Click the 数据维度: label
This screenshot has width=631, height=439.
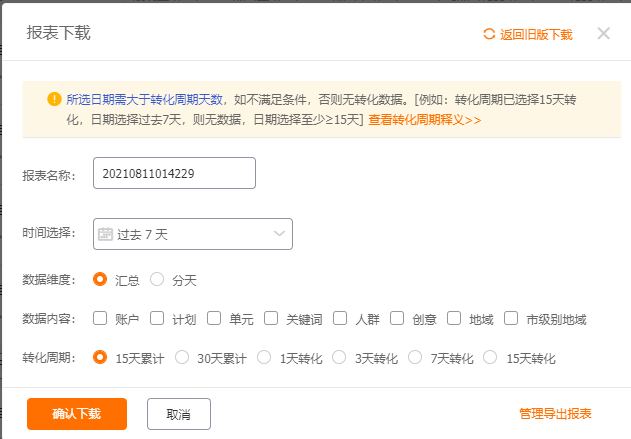(x=49, y=280)
